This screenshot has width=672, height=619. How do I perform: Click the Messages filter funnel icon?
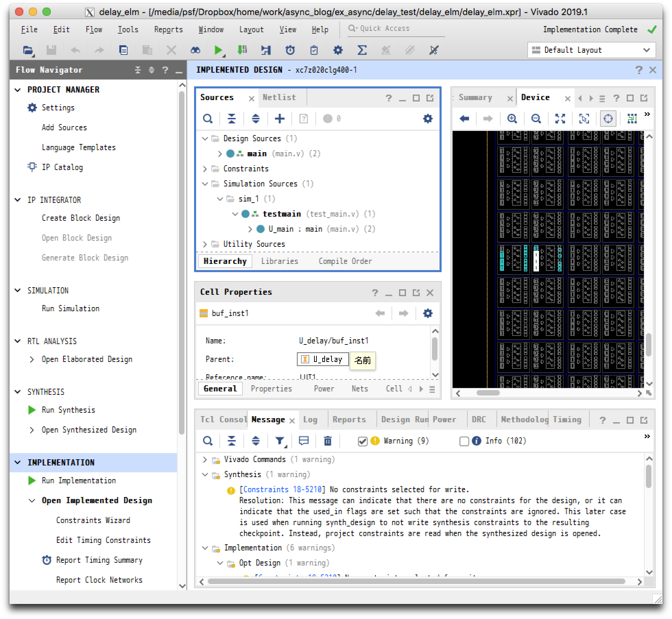click(x=280, y=441)
